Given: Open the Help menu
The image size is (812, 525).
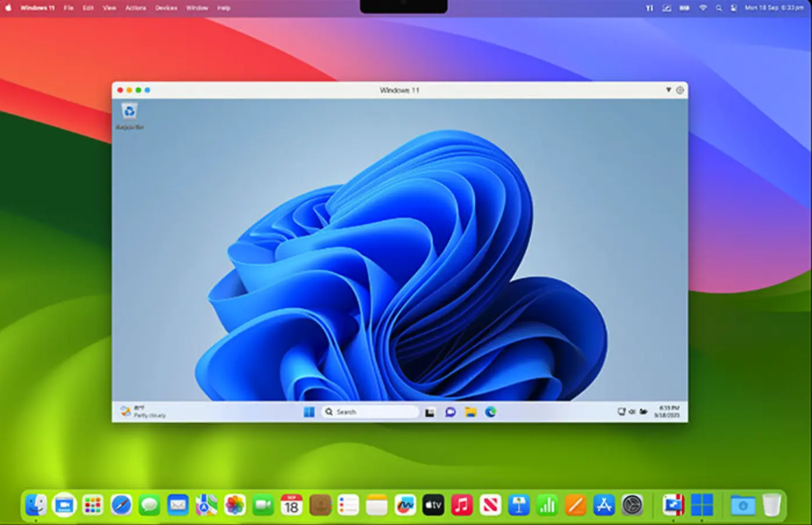Looking at the screenshot, I should pyautogui.click(x=224, y=8).
